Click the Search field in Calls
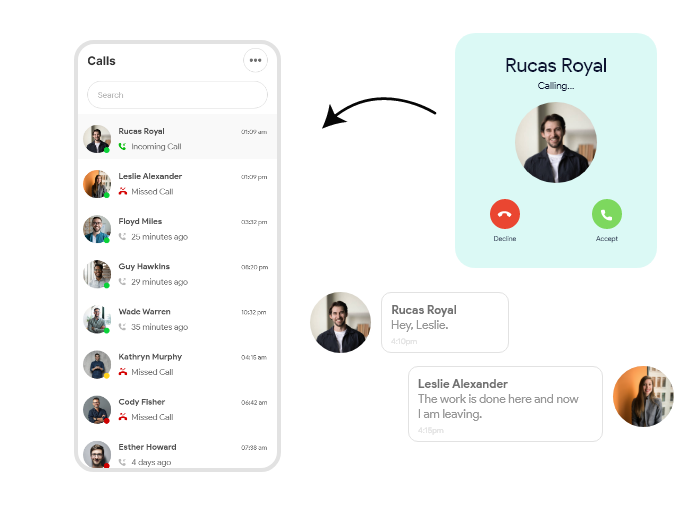 point(177,95)
